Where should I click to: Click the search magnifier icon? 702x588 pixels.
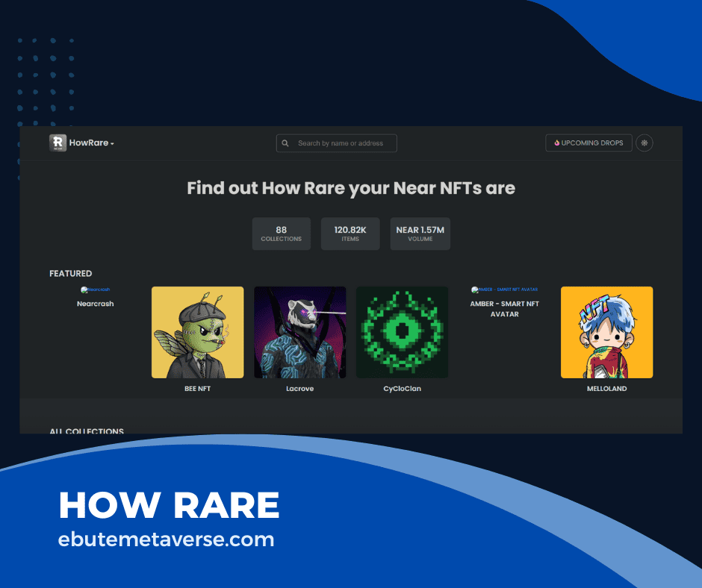(x=285, y=143)
